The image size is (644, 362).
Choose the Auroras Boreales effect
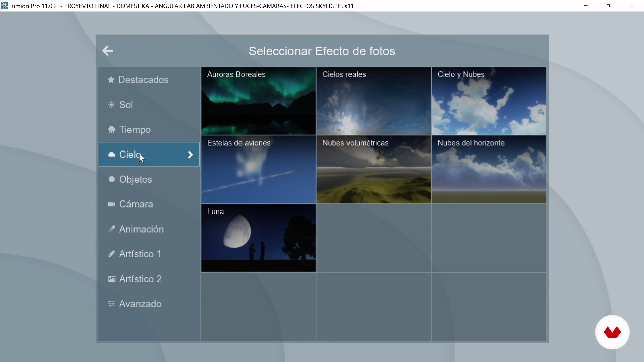tap(259, 101)
